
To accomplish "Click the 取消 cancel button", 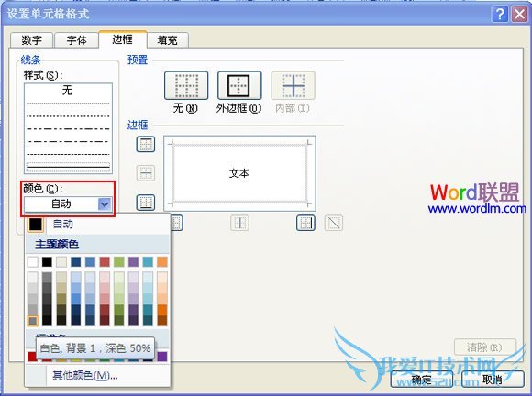I will [493, 379].
